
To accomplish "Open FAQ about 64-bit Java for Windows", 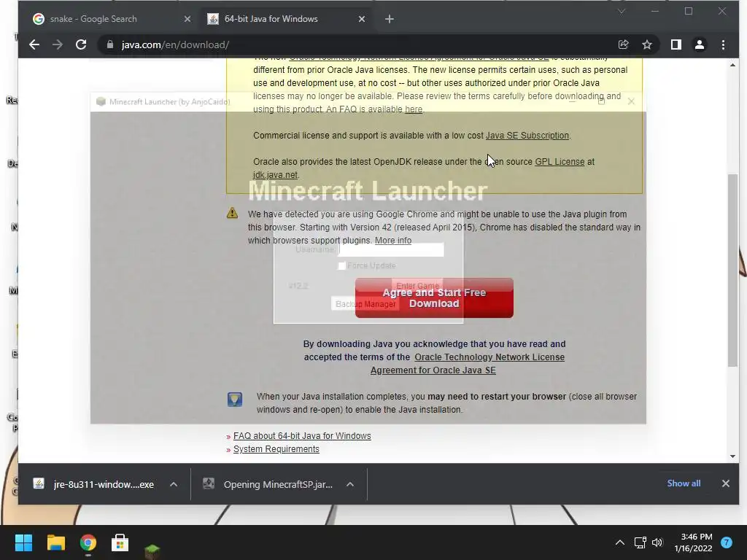I will tap(302, 436).
